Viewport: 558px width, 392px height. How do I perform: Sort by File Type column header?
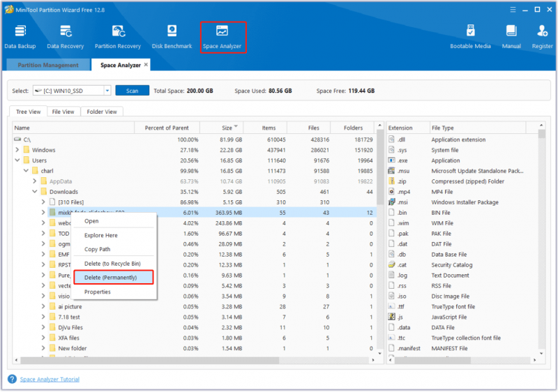(478, 128)
